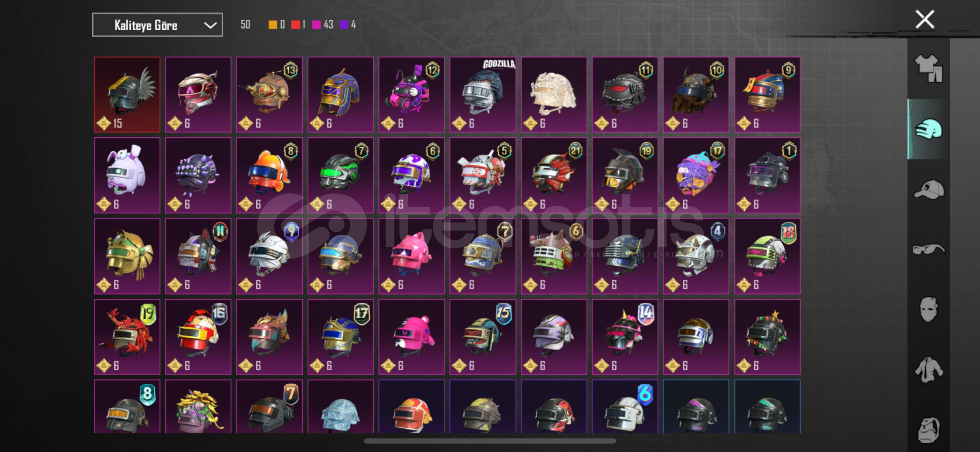Filter by orange quality swatch
This screenshot has width=980, height=452.
[273, 25]
